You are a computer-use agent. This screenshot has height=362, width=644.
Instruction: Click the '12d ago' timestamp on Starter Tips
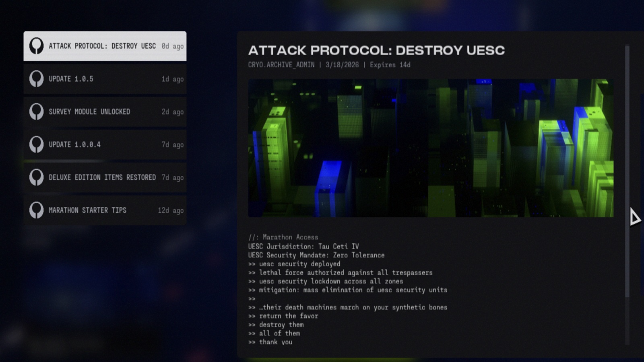click(171, 210)
